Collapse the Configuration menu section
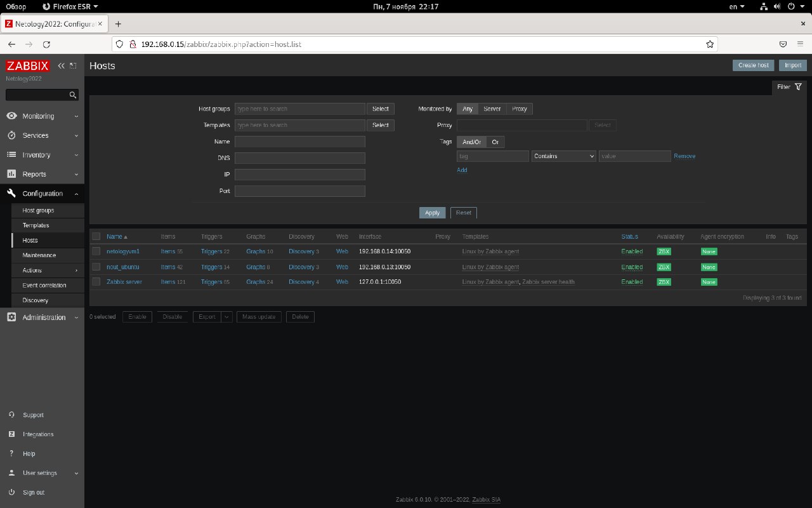This screenshot has width=812, height=508. click(x=76, y=194)
